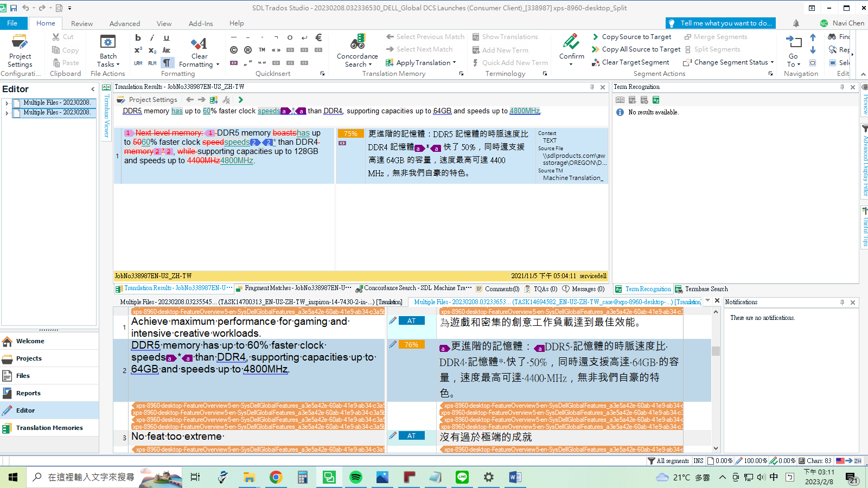Navigate to next segment arrow

pyautogui.click(x=813, y=50)
